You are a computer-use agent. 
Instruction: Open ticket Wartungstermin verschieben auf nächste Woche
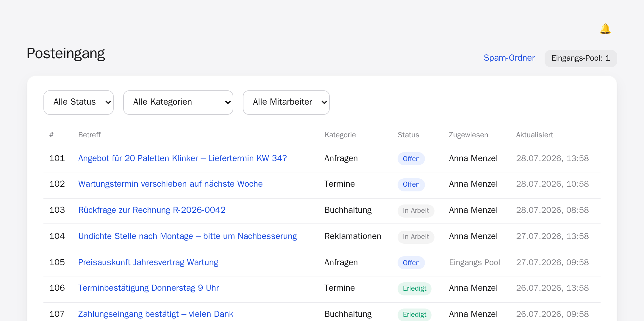(170, 184)
